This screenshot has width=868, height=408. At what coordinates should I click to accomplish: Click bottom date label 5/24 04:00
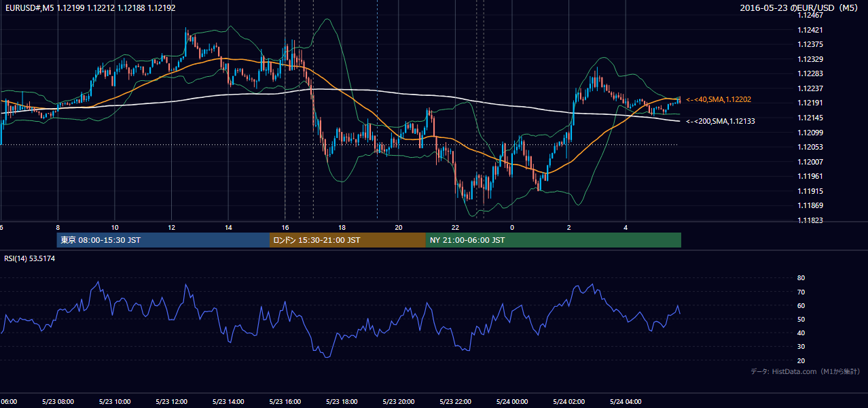click(626, 402)
